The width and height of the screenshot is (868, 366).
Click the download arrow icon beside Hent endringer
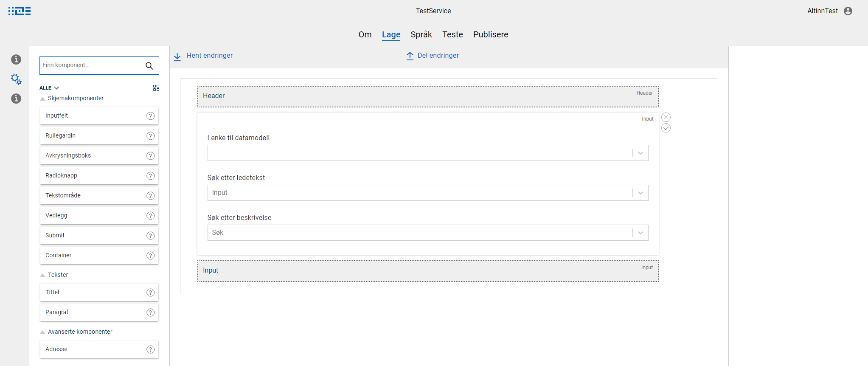(177, 56)
